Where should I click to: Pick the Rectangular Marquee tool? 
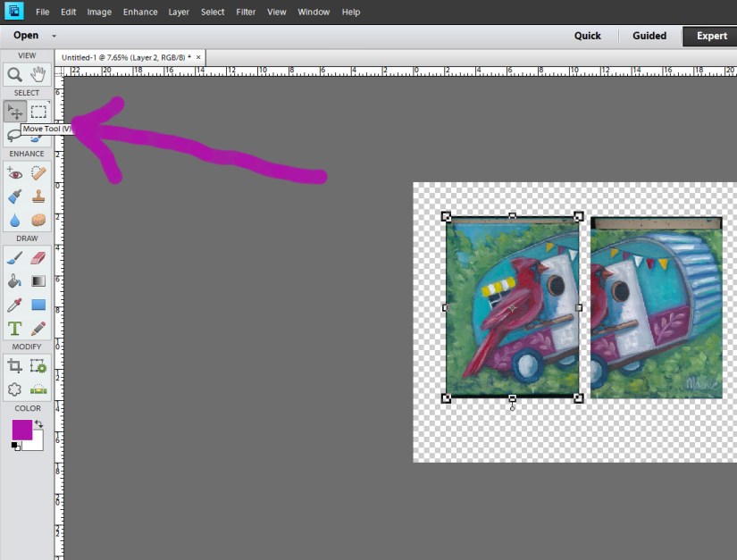click(x=37, y=111)
